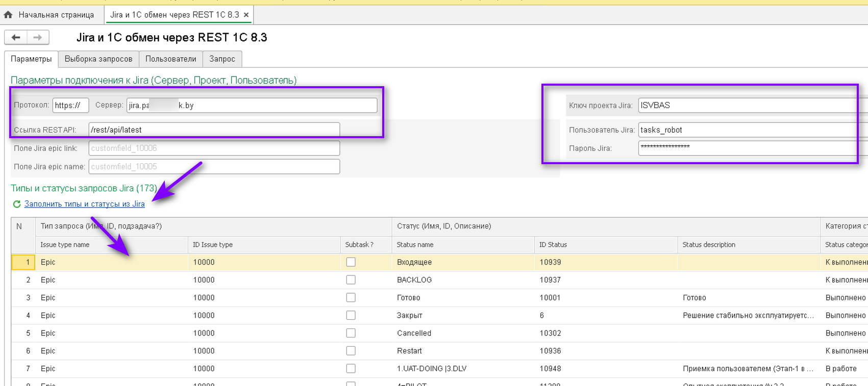
Task: Click the Статус (Имя, ID, Описание) group header
Action: tap(606, 226)
